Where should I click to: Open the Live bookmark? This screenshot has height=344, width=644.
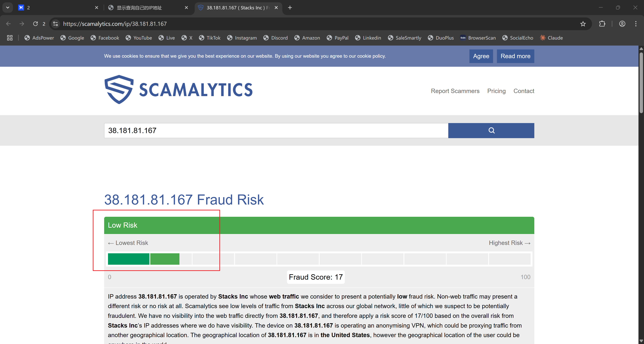tap(167, 38)
